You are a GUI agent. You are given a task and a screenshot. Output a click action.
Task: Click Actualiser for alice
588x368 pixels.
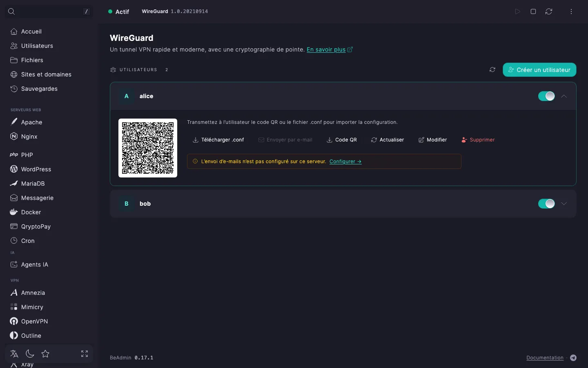click(388, 140)
